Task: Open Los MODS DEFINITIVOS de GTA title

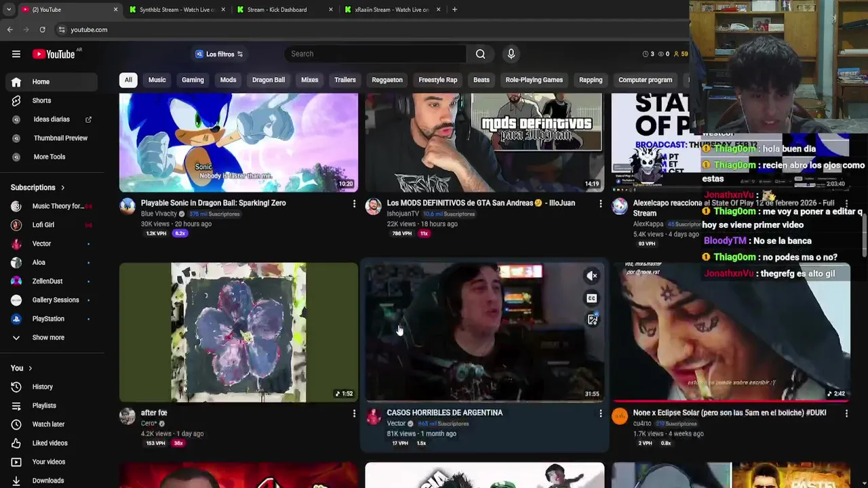Action: click(481, 203)
